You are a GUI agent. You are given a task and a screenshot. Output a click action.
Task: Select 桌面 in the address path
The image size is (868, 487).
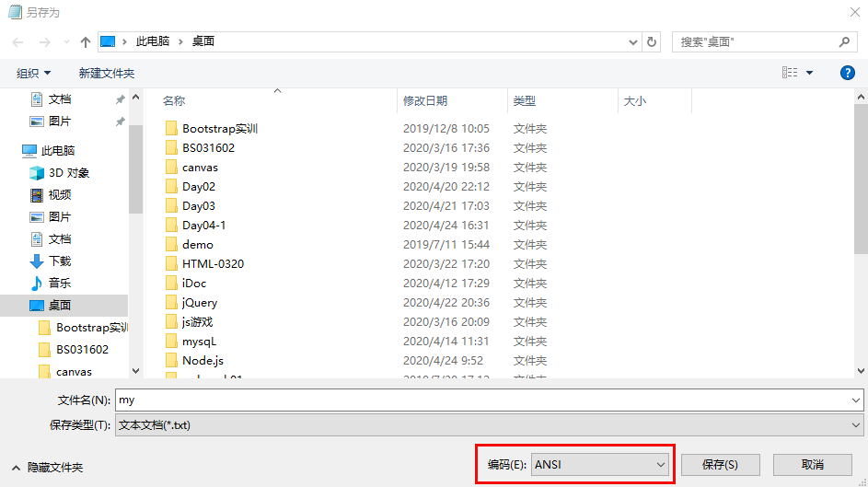coord(203,41)
